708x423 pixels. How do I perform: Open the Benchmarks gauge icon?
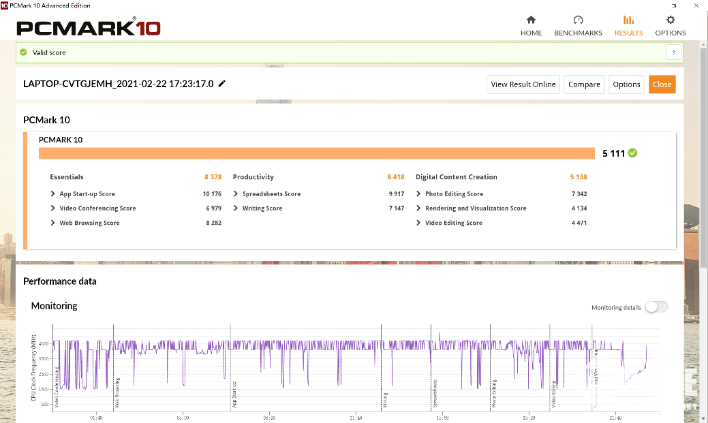(x=578, y=20)
